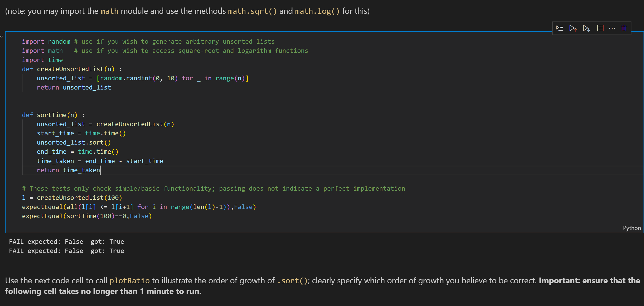644x306 pixels.
Task: Click on the 'return unsorted_list' line
Action: [74, 87]
